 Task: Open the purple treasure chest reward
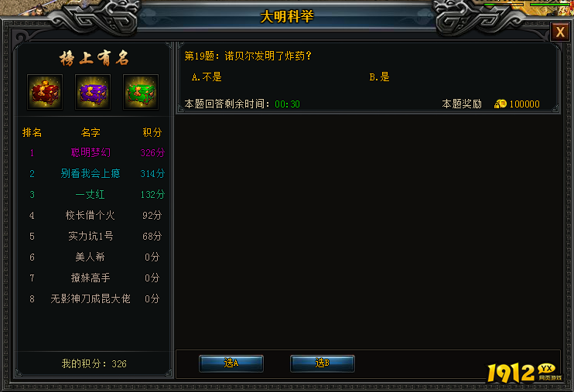[93, 92]
